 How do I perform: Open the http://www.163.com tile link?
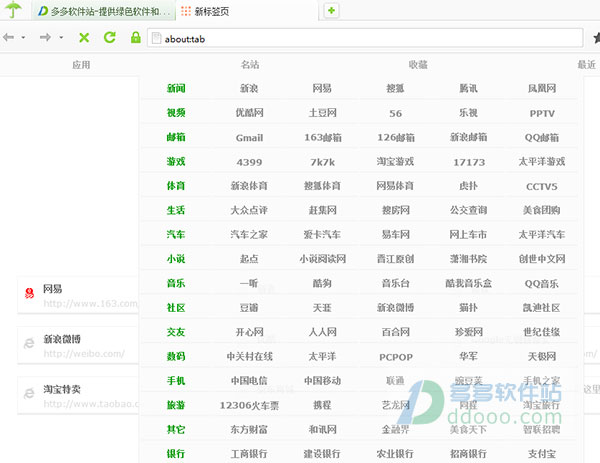(90, 304)
